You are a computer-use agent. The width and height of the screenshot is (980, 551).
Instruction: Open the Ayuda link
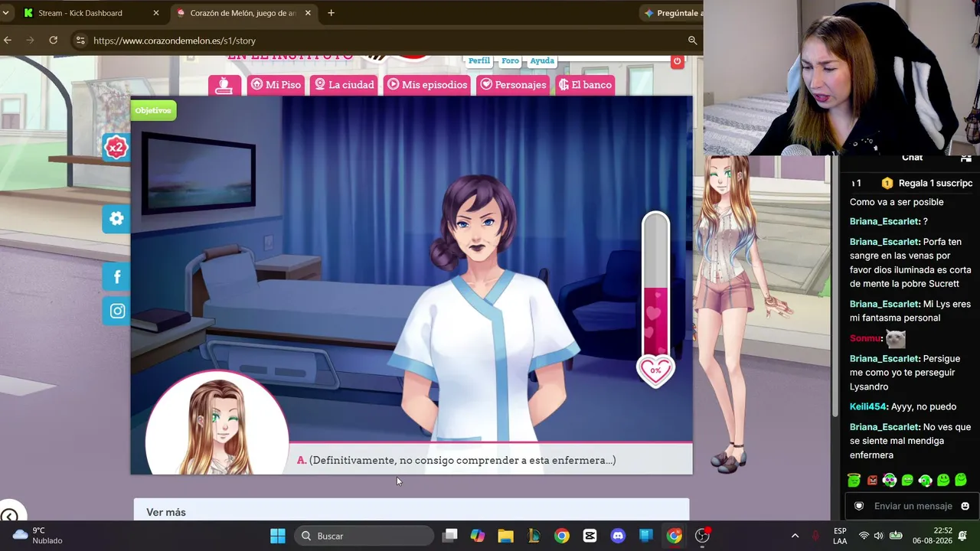pos(542,60)
